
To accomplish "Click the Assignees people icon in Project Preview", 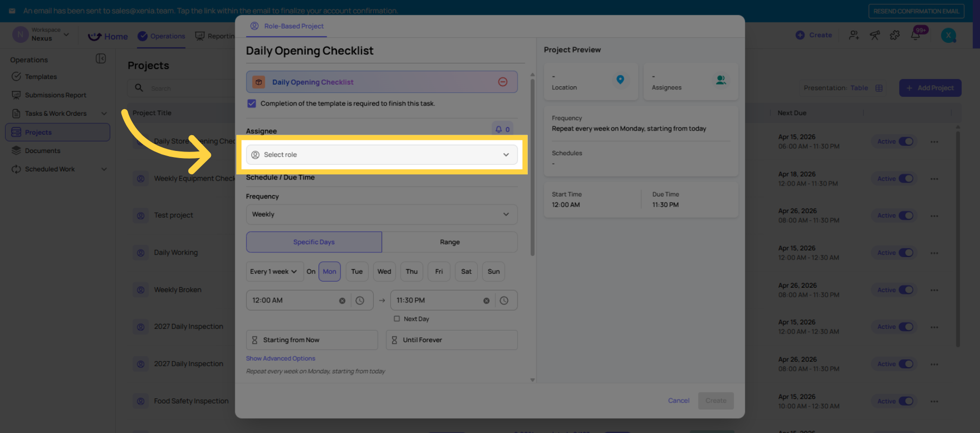I will [x=721, y=80].
